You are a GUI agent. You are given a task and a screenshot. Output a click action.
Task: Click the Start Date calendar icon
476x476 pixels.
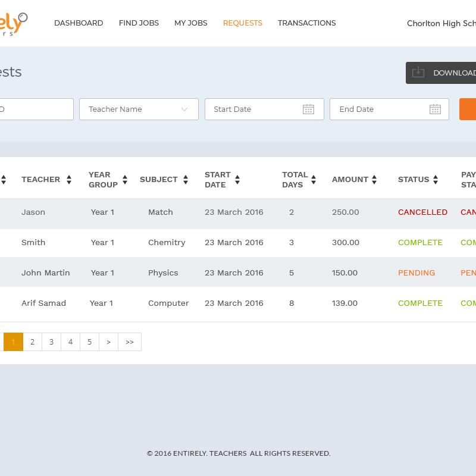(308, 109)
